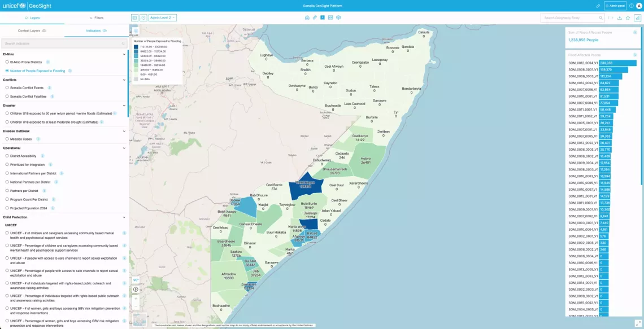This screenshot has width=644, height=329.
Task: Open the Context Layers tab
Action: (32, 31)
